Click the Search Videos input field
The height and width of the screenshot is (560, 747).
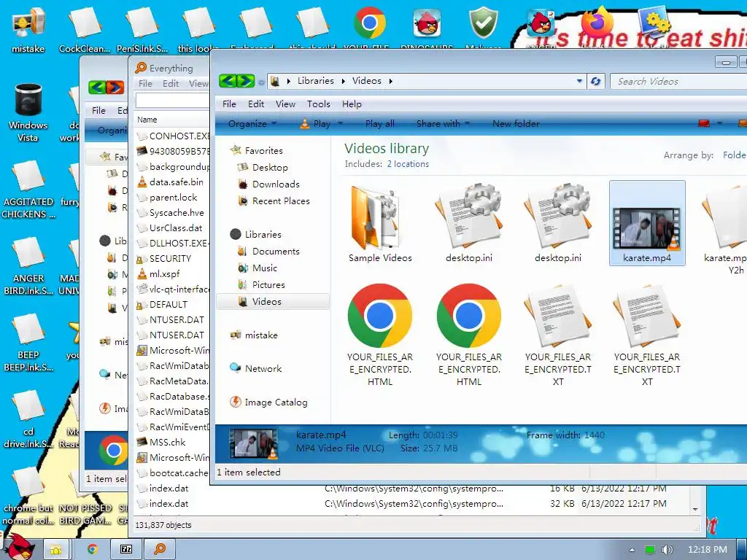(x=678, y=82)
